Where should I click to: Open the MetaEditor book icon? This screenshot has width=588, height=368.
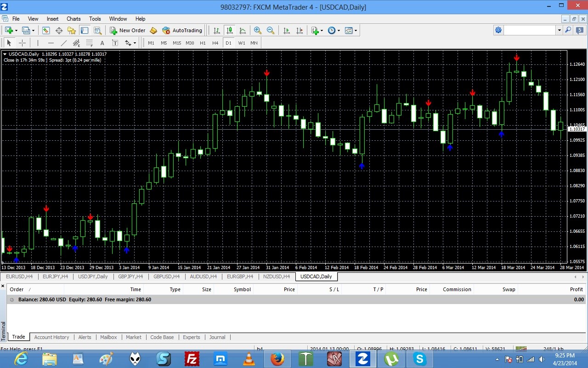click(x=153, y=30)
